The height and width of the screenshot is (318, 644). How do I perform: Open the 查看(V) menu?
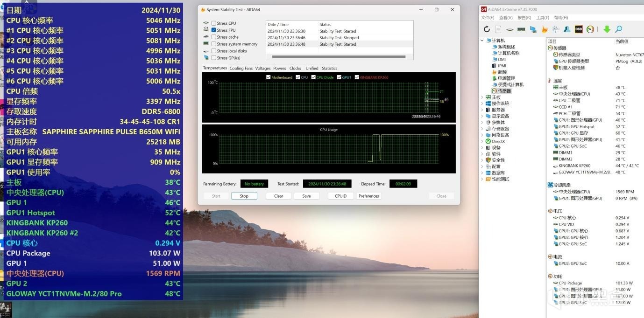[506, 18]
